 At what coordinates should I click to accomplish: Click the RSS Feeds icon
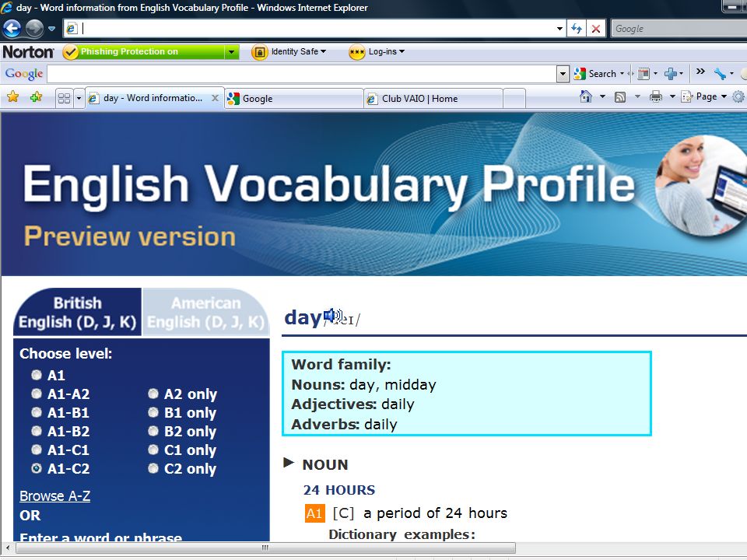pyautogui.click(x=620, y=97)
